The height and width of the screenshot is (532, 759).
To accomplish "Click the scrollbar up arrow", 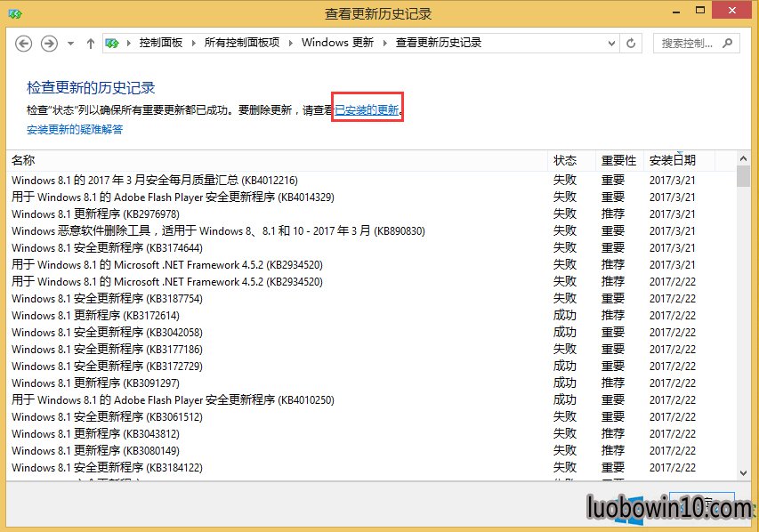I will (x=744, y=158).
